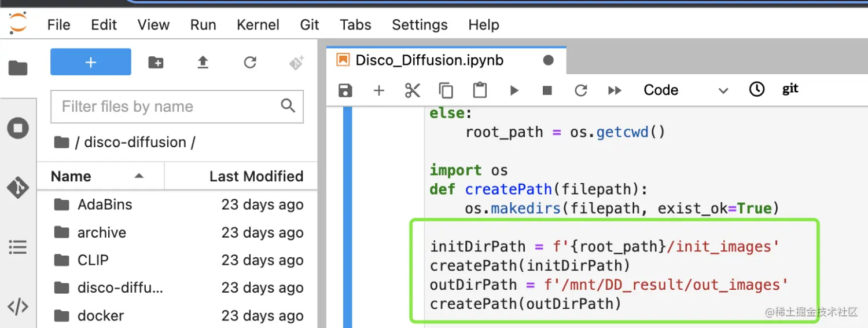Refresh the file list
Screen dimensions: 868x328
[250, 63]
